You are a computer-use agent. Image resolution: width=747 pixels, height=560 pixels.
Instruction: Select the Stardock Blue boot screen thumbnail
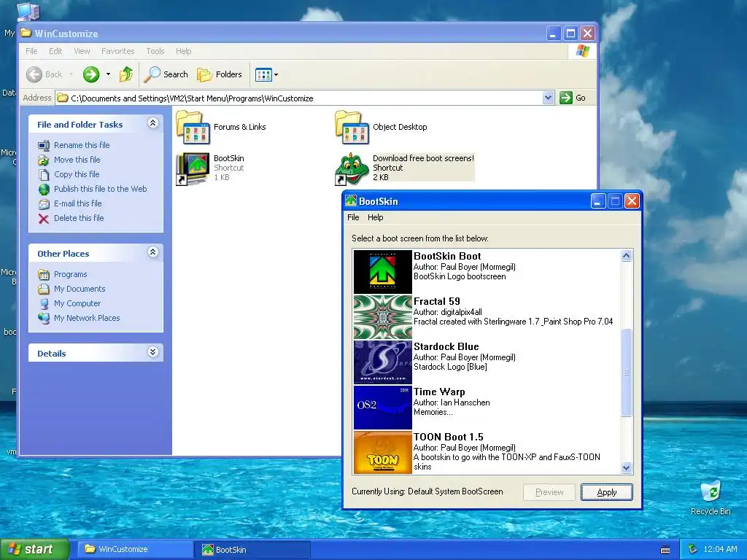tap(382, 362)
